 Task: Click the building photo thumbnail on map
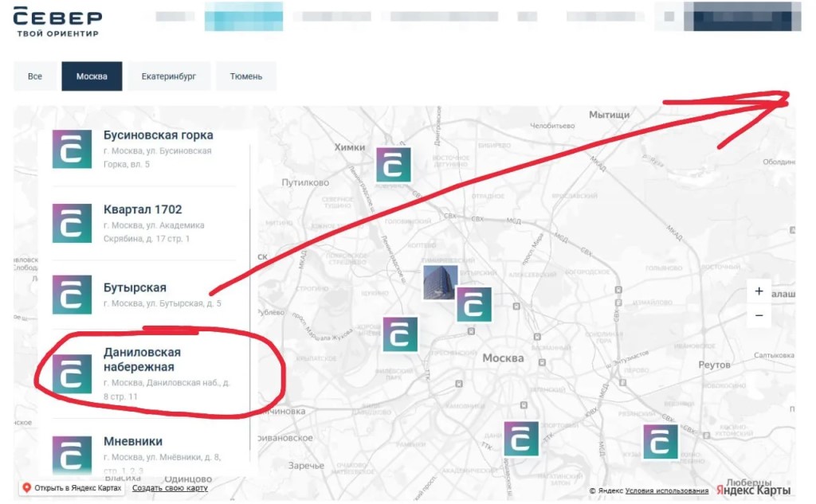click(x=440, y=283)
